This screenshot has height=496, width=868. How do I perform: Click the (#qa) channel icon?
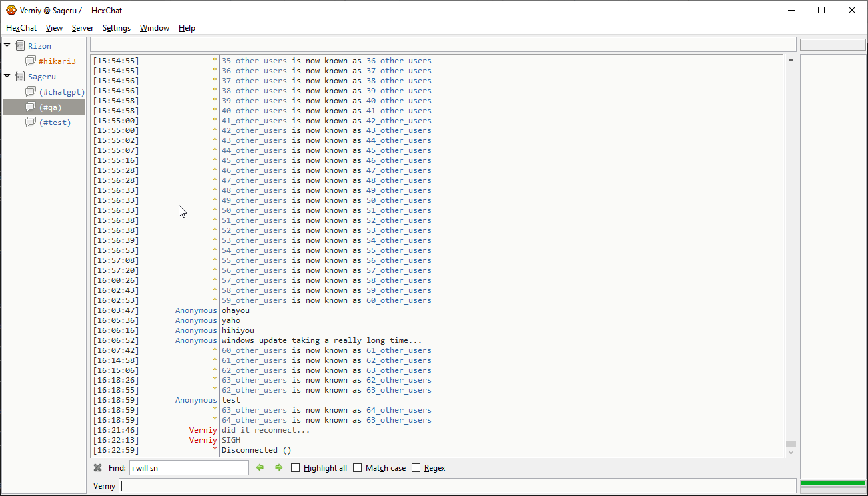pyautogui.click(x=30, y=107)
